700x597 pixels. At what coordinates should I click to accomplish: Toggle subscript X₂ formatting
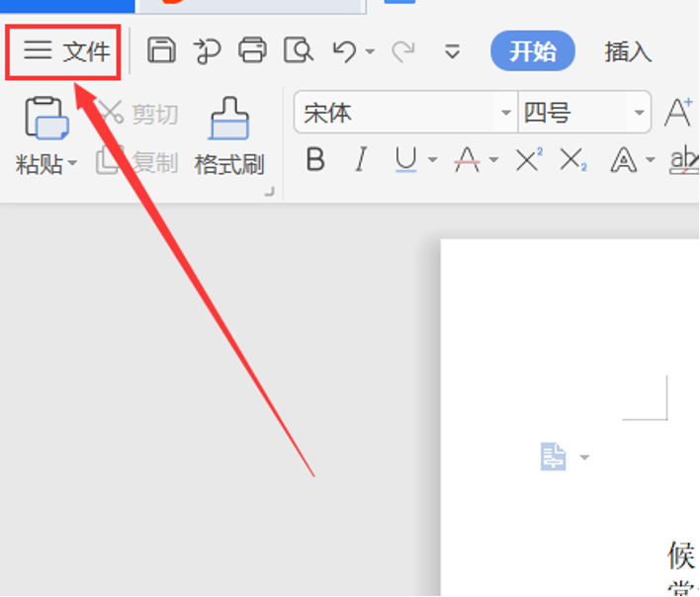(x=573, y=159)
